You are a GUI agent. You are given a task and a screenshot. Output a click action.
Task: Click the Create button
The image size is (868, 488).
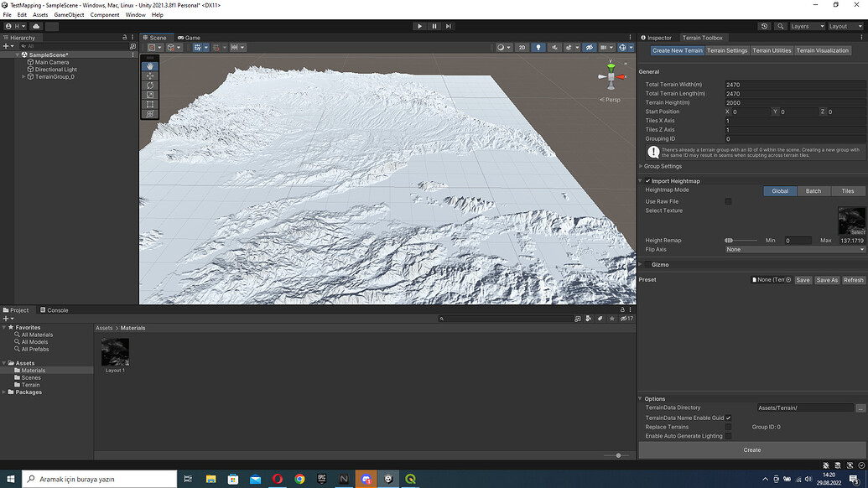click(x=751, y=450)
